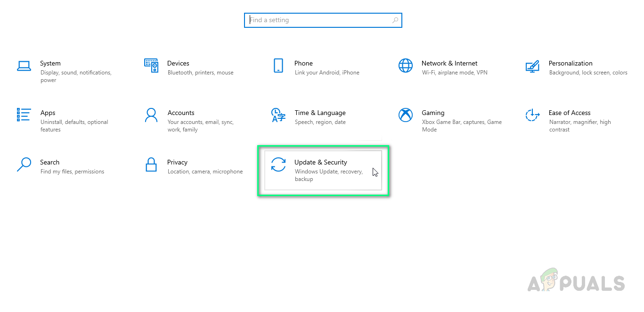Click 'Link your Android, iPhone' description
This screenshot has height=312, width=644.
coord(327,73)
